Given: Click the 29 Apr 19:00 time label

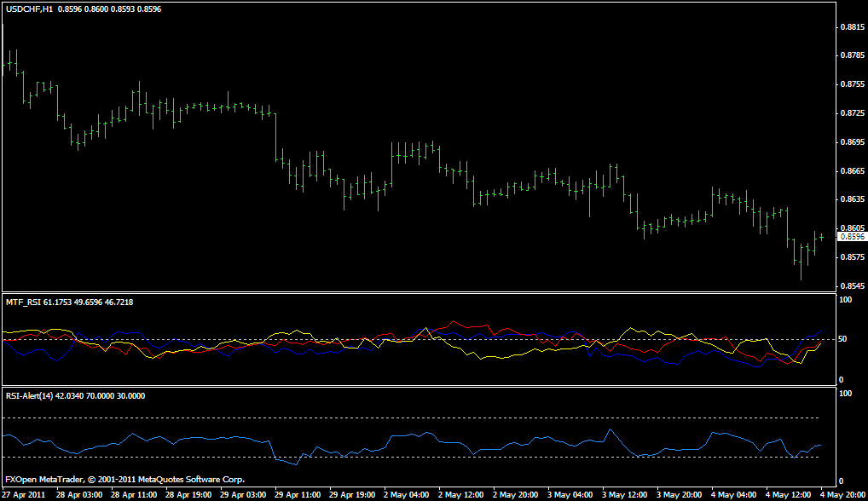Looking at the screenshot, I should click(352, 495).
